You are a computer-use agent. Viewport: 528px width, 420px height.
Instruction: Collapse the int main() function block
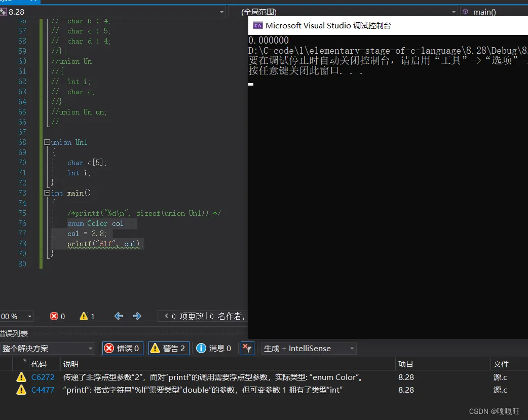point(47,193)
